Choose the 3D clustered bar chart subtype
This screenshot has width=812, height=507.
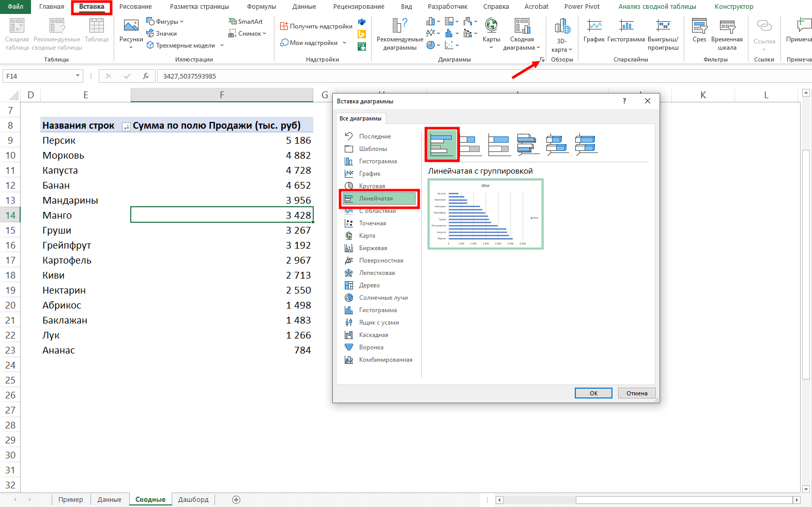(x=528, y=145)
